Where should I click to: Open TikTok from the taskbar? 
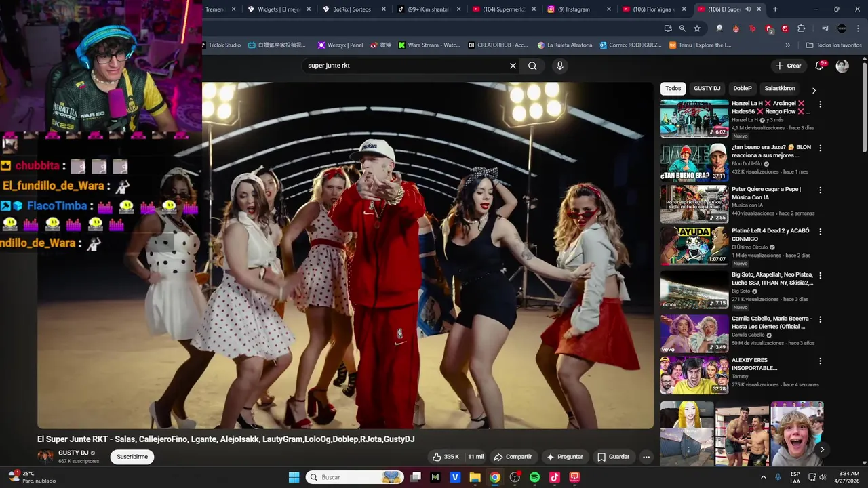pyautogui.click(x=555, y=477)
